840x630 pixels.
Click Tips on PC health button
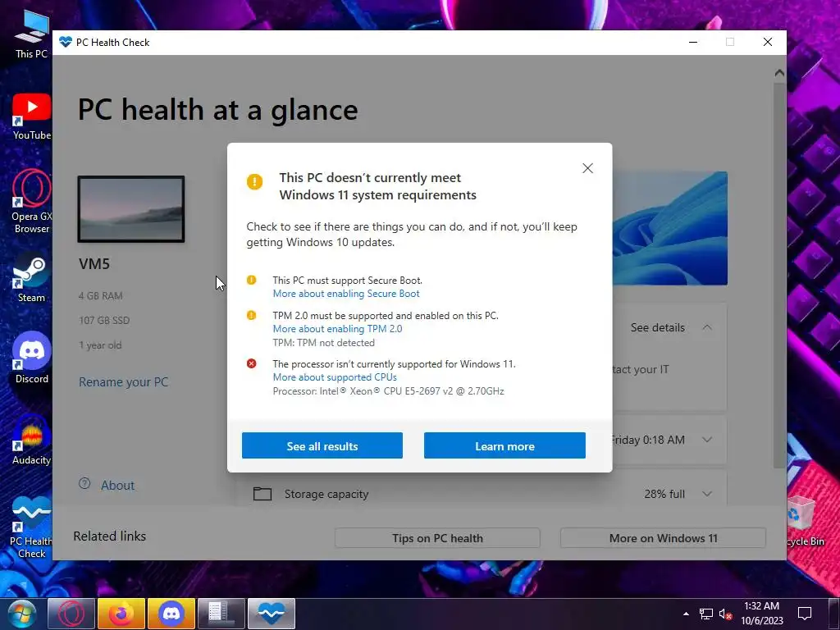(x=437, y=538)
